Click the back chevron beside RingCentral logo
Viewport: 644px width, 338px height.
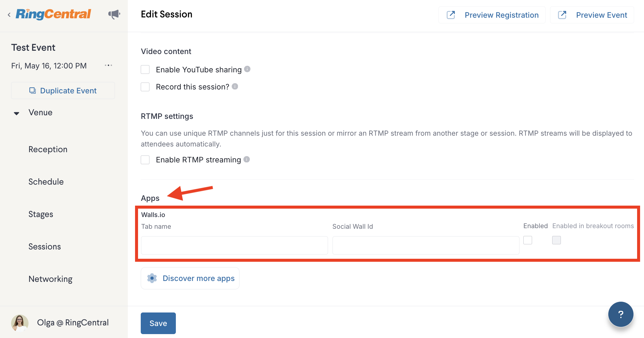(x=9, y=15)
